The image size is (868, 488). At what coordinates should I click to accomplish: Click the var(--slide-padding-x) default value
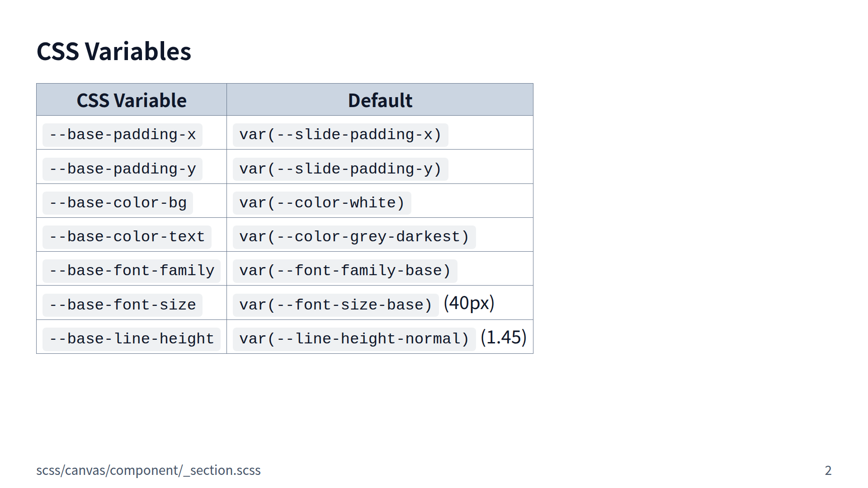click(340, 135)
